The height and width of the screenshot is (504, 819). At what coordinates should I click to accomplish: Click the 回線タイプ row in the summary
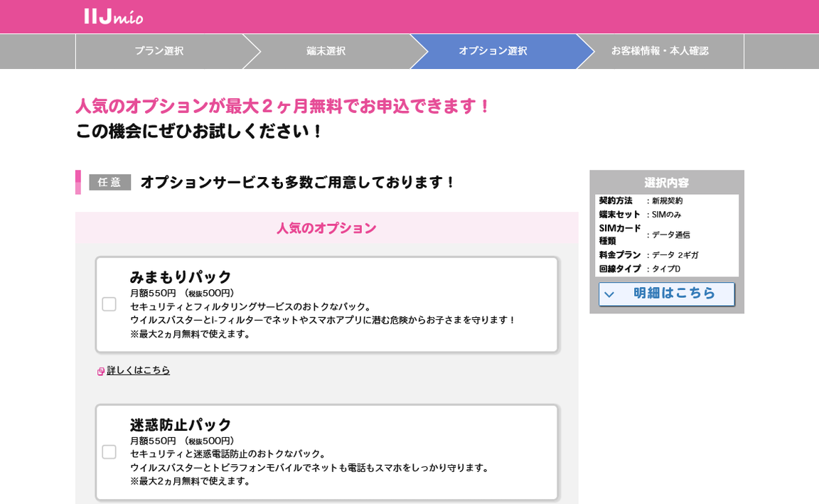click(666, 269)
